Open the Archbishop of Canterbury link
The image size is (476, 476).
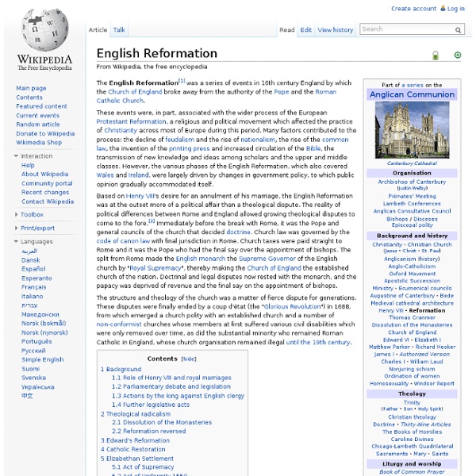[412, 182]
